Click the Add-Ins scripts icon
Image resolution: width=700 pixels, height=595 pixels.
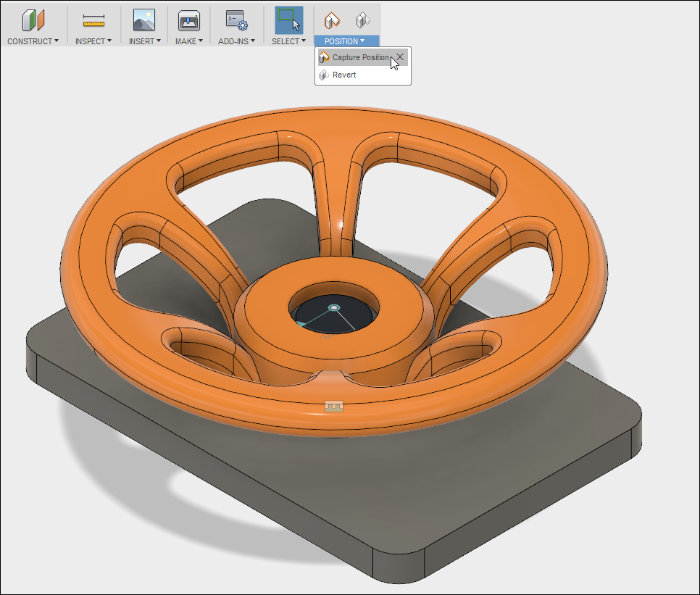[x=236, y=20]
